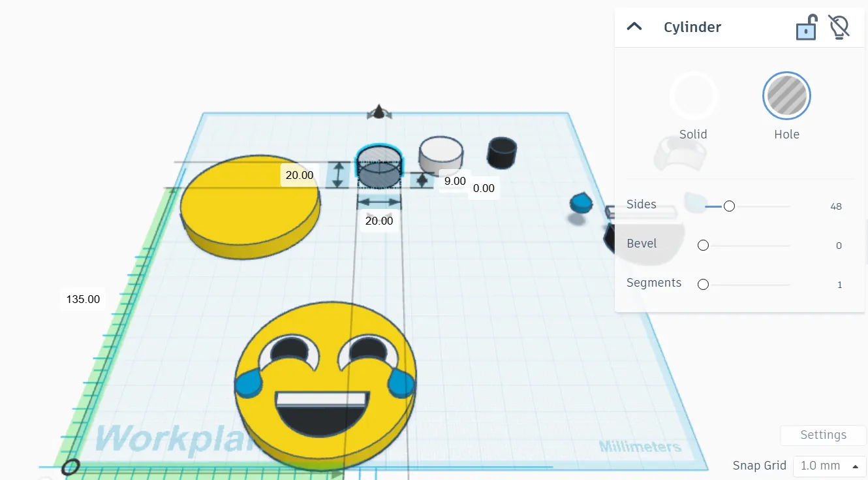Click the Sides value showing 48
The image size is (868, 480).
pos(836,206)
